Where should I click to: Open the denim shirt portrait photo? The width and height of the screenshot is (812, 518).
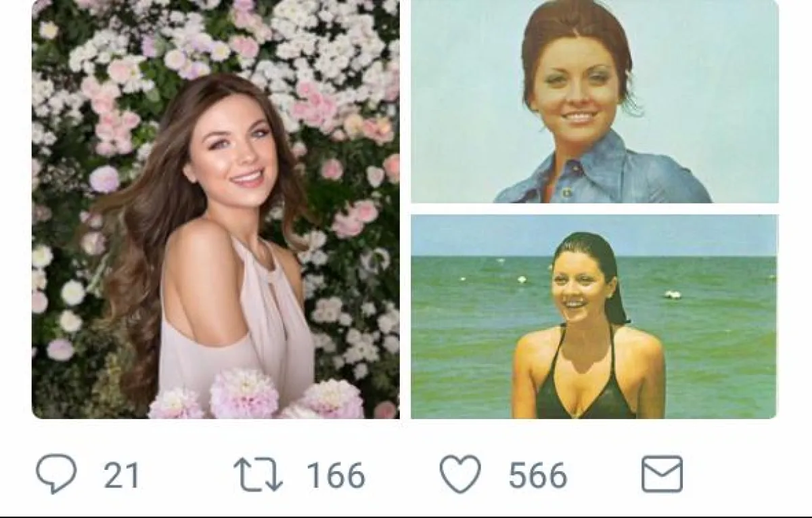(x=594, y=102)
